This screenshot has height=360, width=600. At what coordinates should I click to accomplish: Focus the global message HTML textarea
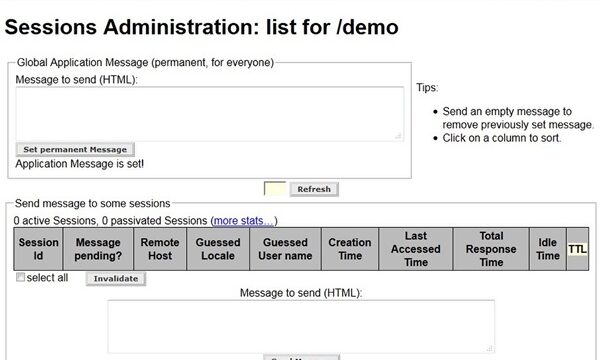210,114
